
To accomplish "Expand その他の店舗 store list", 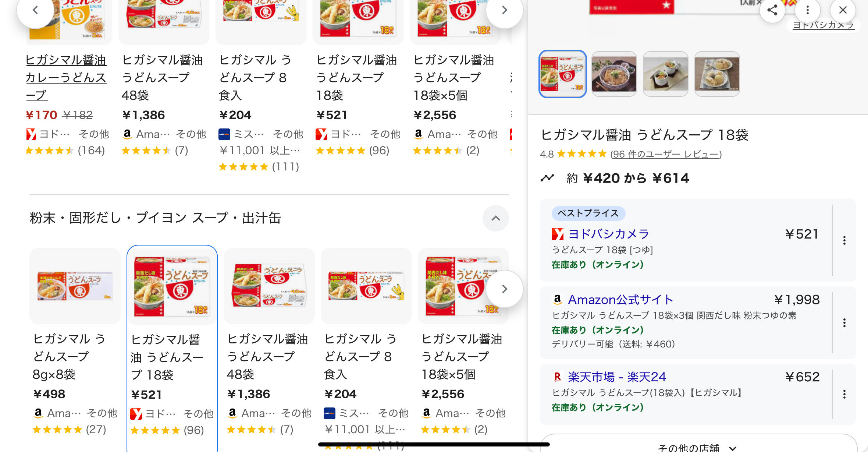I will pos(698,447).
